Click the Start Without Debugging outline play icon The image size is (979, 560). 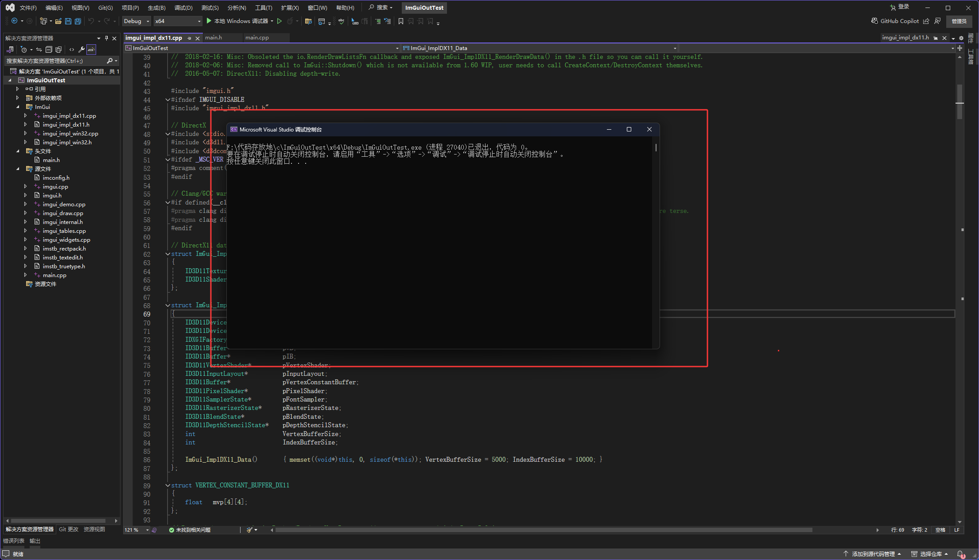(280, 21)
